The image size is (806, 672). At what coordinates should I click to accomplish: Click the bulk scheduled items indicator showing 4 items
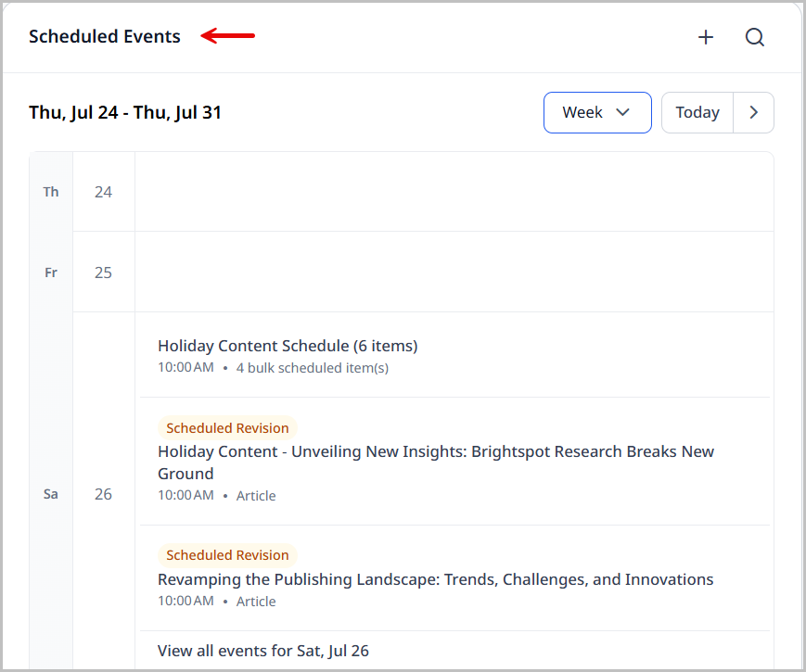(x=312, y=367)
